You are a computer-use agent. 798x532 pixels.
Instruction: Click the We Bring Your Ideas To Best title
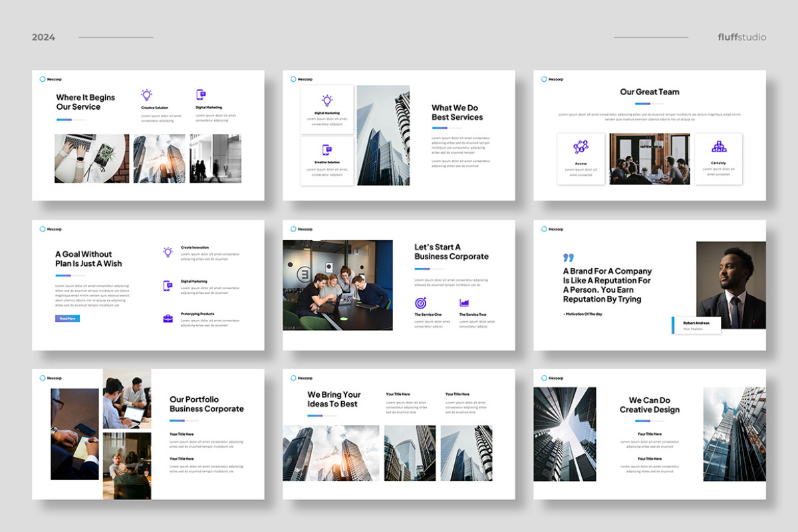[x=334, y=399]
